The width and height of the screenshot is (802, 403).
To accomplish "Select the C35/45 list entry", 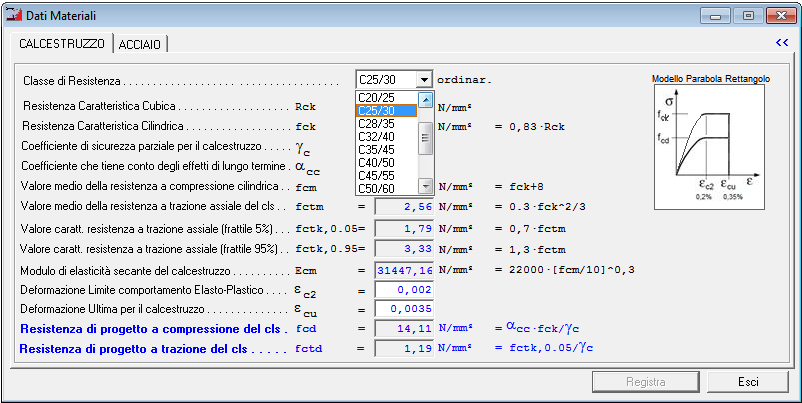I will (x=386, y=150).
